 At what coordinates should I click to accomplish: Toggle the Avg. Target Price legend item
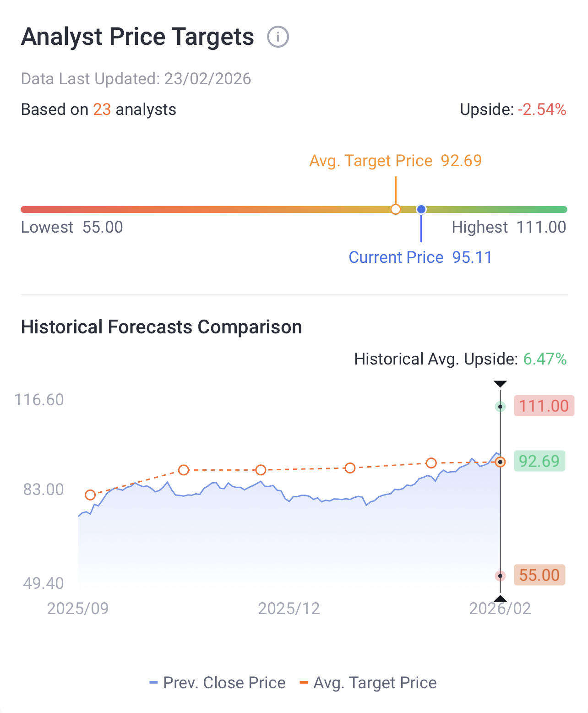pos(368,683)
